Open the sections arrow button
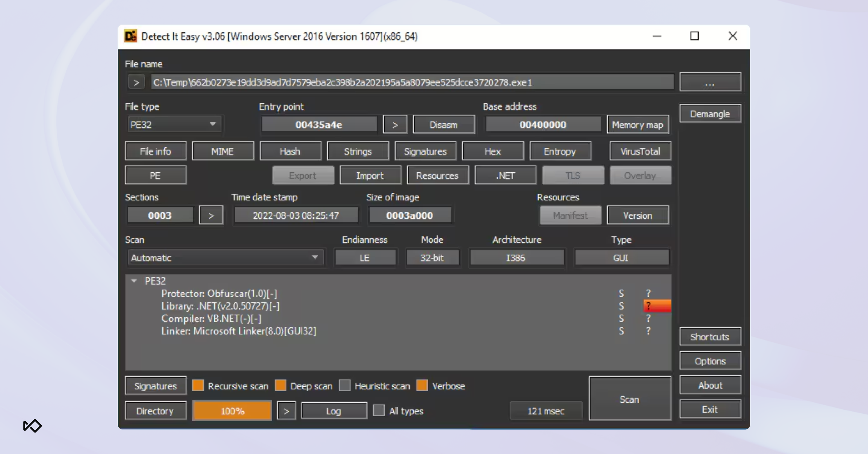The height and width of the screenshot is (454, 868). 211,215
